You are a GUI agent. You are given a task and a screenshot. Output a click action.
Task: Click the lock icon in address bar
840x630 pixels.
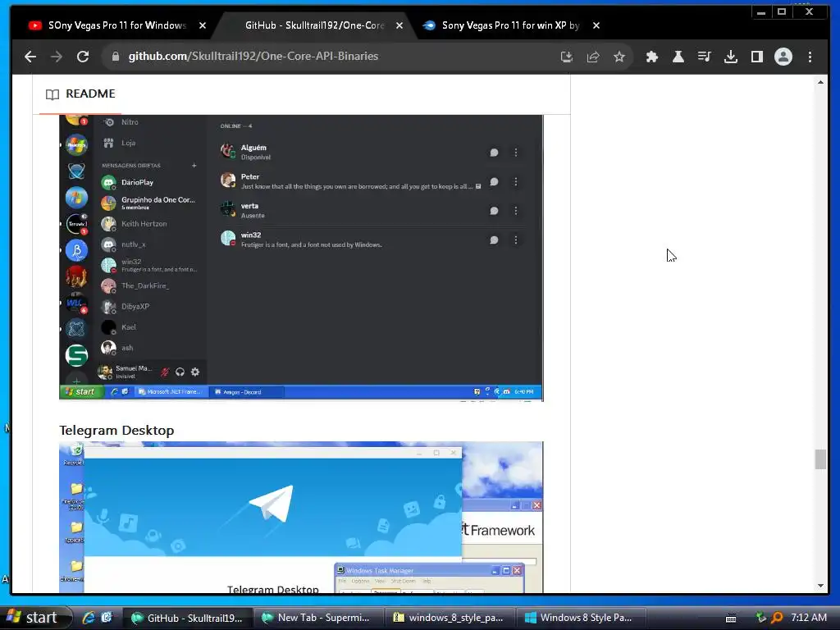115,57
